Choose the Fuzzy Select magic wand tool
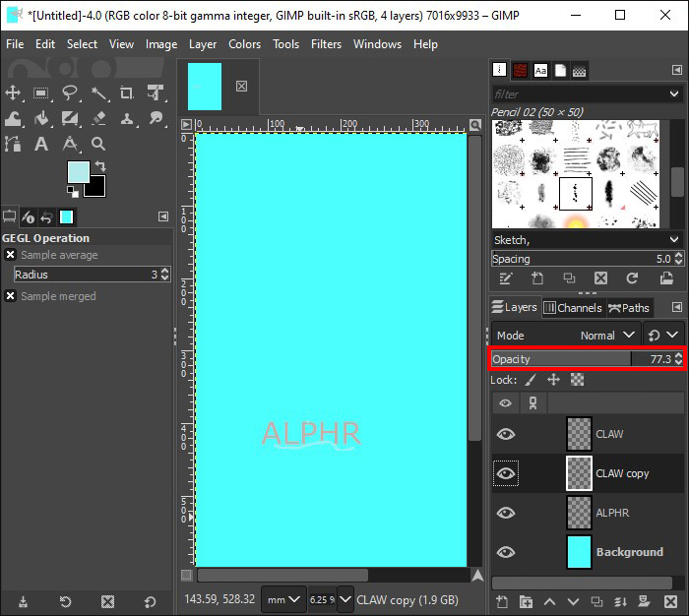Viewport: 689px width, 616px height. pos(98,93)
